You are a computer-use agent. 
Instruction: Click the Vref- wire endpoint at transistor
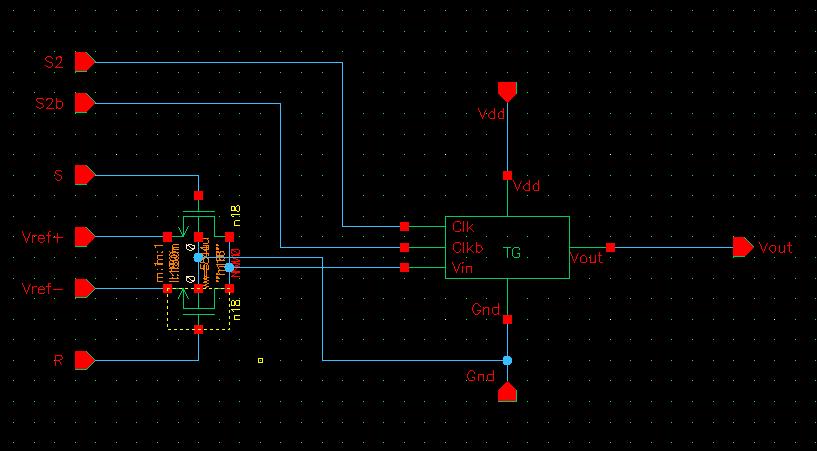167,288
